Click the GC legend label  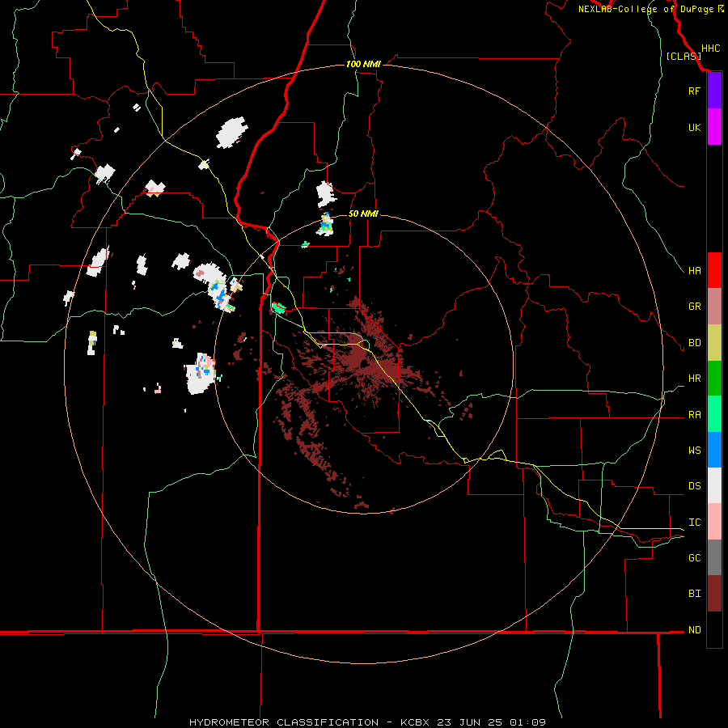tap(694, 558)
